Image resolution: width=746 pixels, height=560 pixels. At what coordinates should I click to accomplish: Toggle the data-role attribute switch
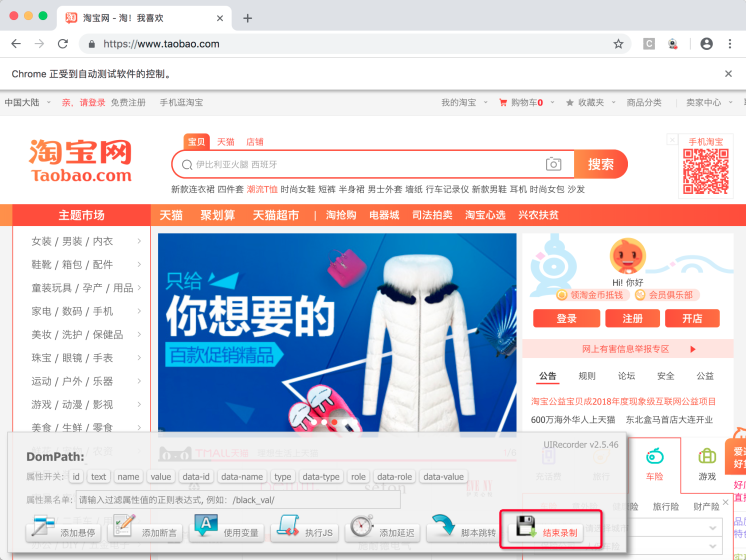pos(394,477)
